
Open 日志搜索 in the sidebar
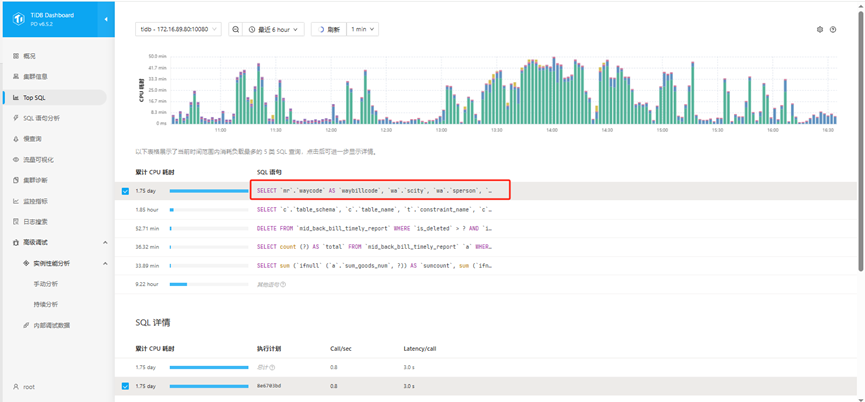[35, 221]
